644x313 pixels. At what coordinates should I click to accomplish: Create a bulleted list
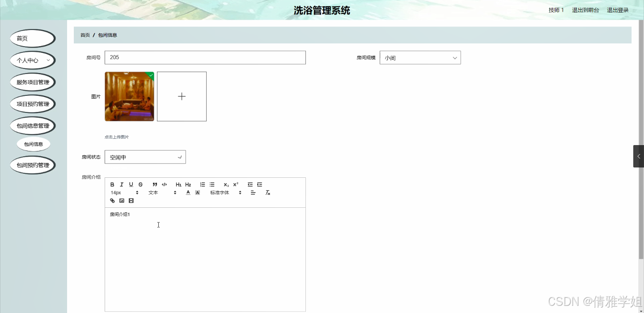point(212,184)
